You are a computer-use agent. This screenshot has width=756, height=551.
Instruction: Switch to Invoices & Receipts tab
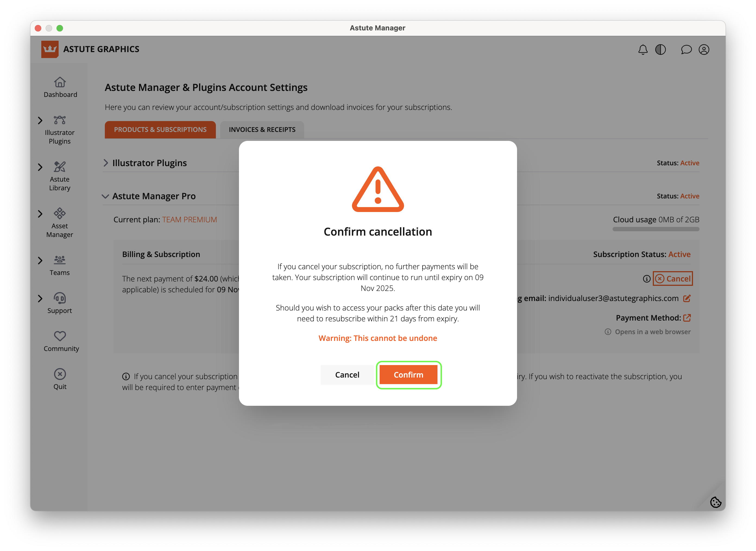pyautogui.click(x=262, y=129)
